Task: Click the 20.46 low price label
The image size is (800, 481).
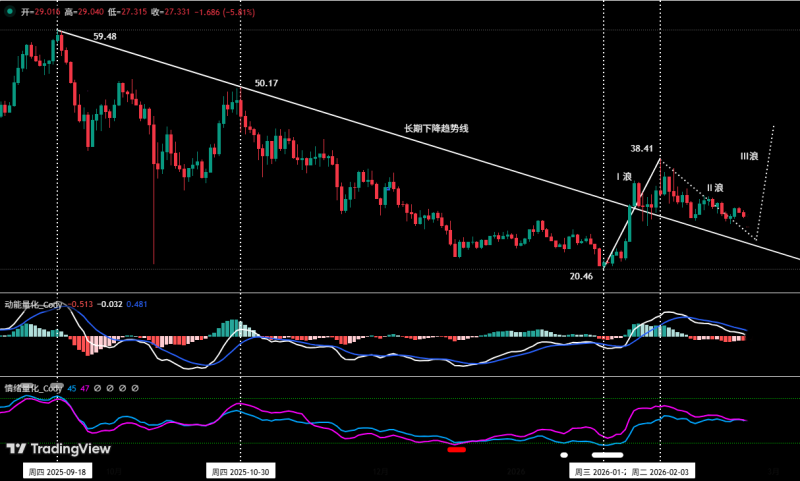Action: (x=582, y=275)
